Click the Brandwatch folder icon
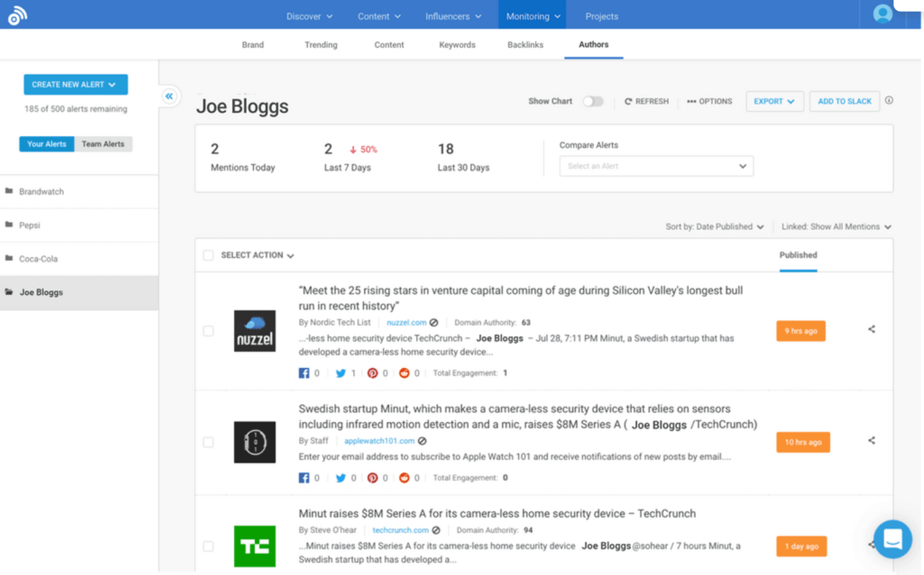Screen dimensions: 924x575 coord(9,191)
